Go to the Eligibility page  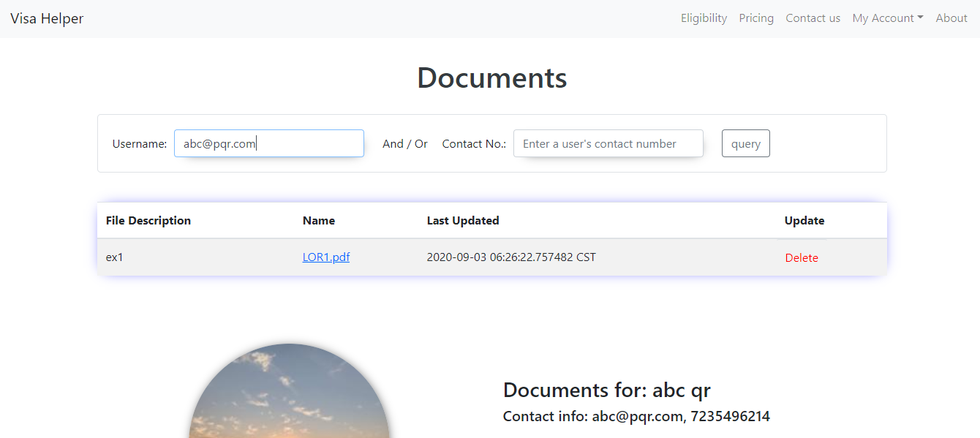[x=704, y=18]
